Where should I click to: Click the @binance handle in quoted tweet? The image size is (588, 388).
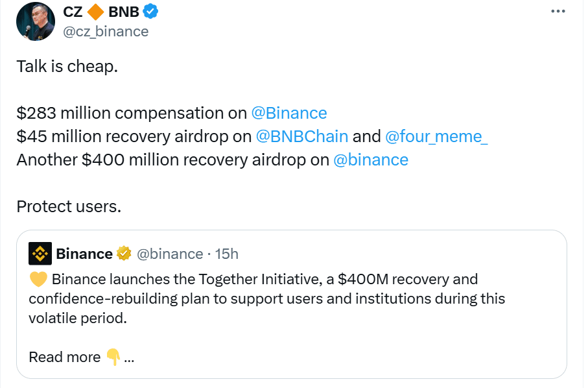170,254
